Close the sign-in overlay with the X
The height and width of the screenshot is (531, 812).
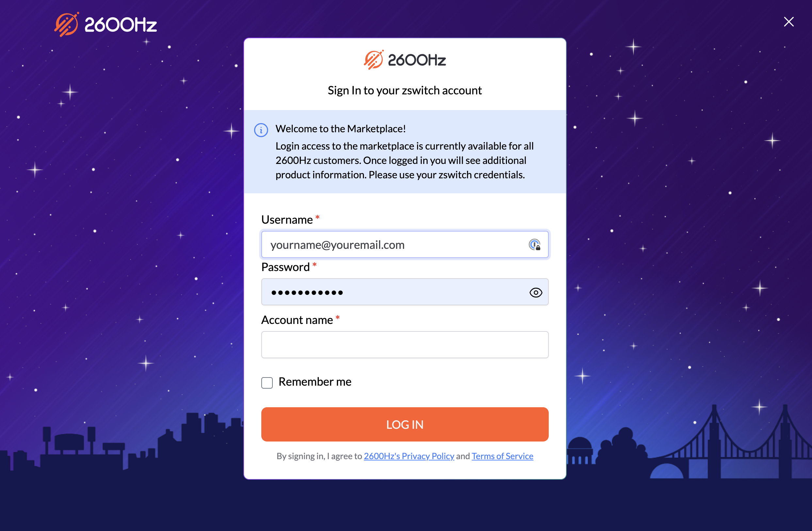click(788, 22)
